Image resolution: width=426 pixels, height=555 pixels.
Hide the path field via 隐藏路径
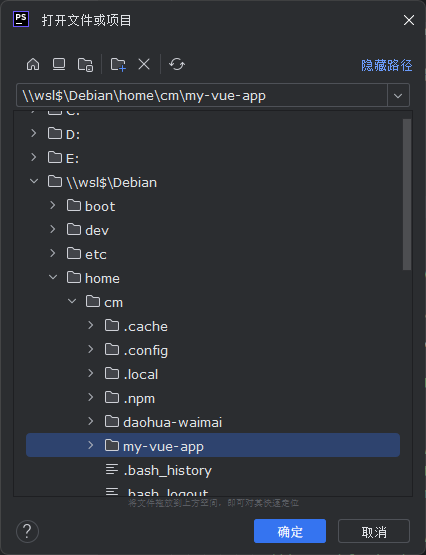pyautogui.click(x=386, y=65)
